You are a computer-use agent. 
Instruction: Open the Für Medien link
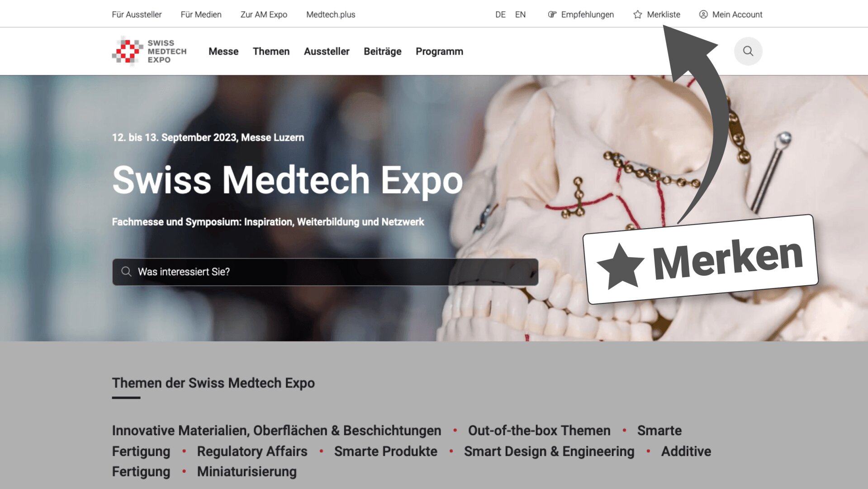(x=201, y=14)
